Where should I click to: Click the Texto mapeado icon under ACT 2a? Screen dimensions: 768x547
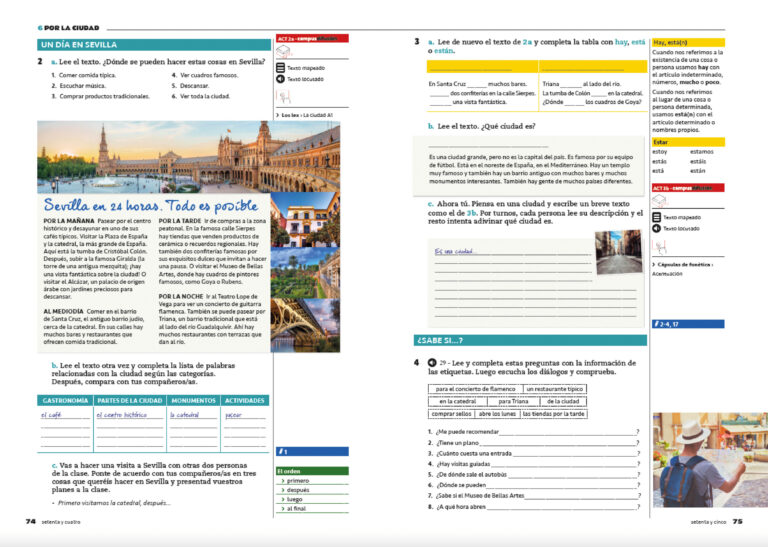pos(281,67)
